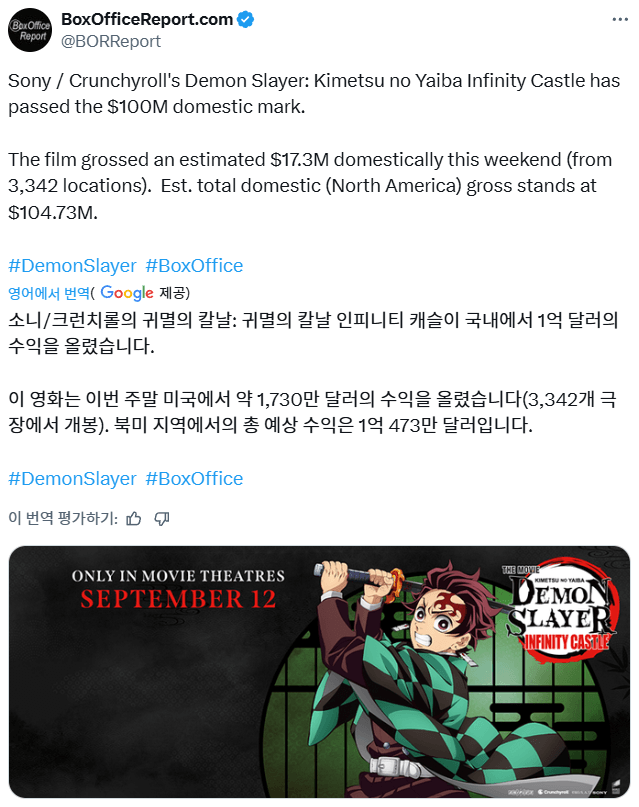639x807 pixels.
Task: Click the Google logo in translation credit
Action: click(x=127, y=293)
